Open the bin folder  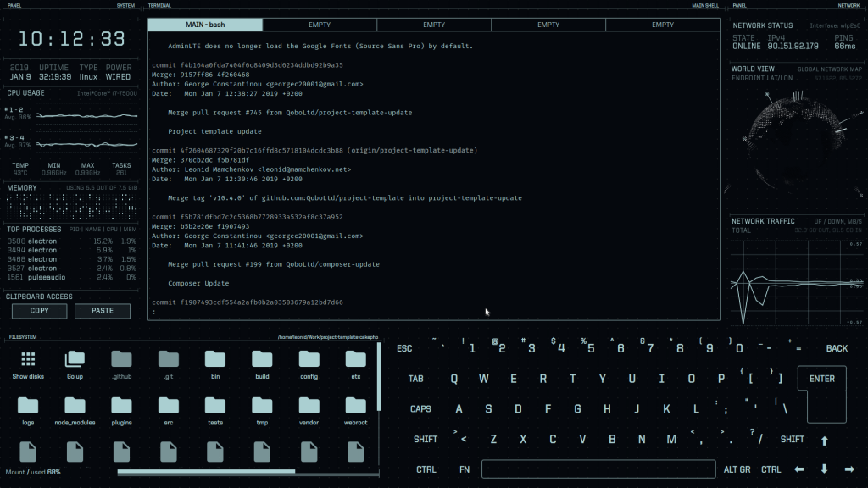(x=215, y=364)
